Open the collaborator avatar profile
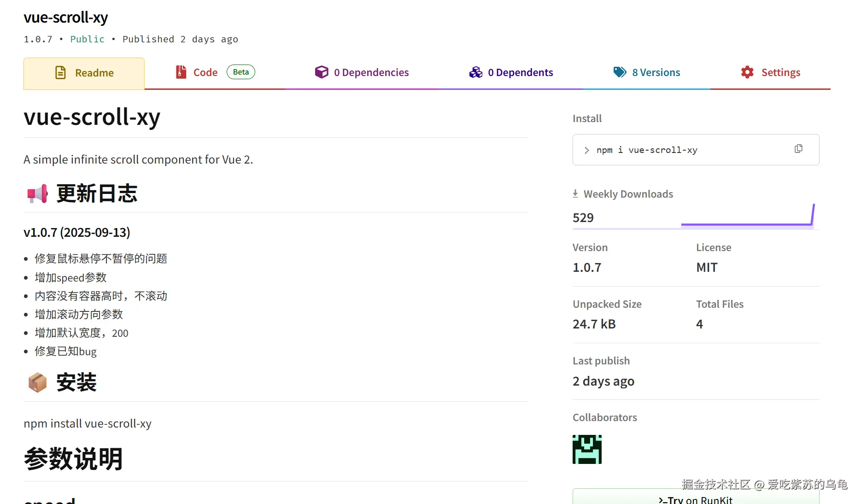This screenshot has height=504, width=861. pyautogui.click(x=587, y=450)
